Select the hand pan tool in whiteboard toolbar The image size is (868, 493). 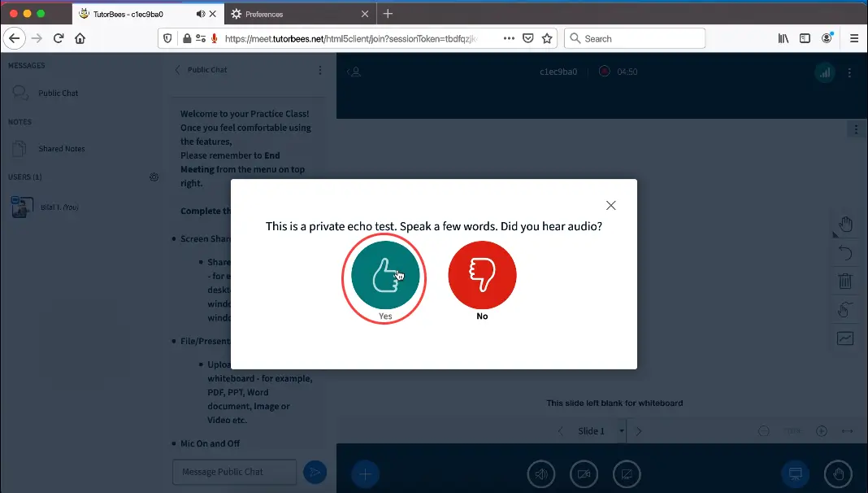(x=845, y=225)
